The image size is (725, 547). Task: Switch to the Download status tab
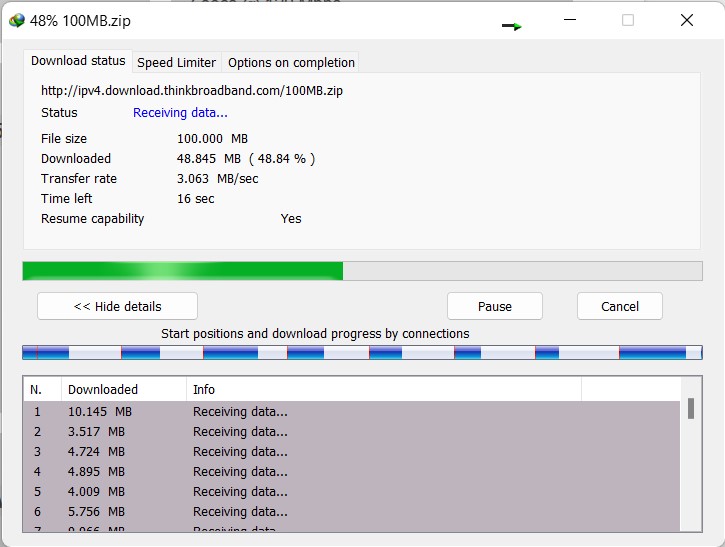click(x=78, y=61)
